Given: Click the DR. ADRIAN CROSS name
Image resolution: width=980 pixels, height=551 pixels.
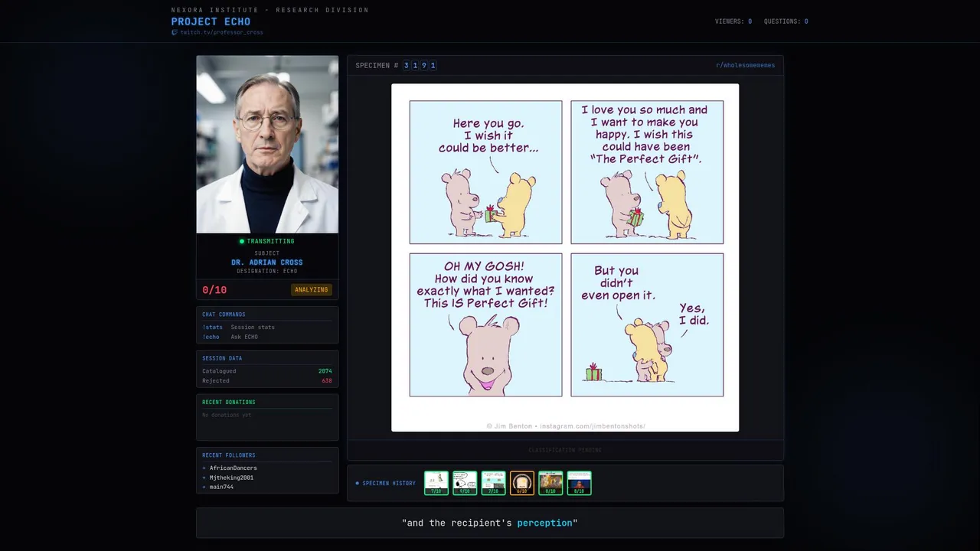Looking at the screenshot, I should (267, 262).
